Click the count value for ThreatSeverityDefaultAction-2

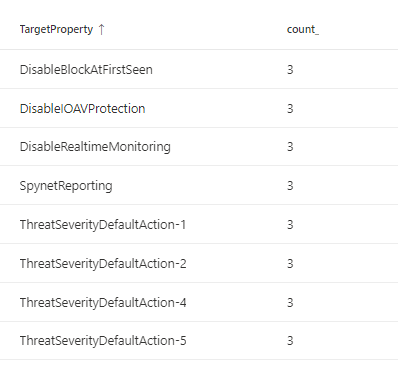coord(290,264)
